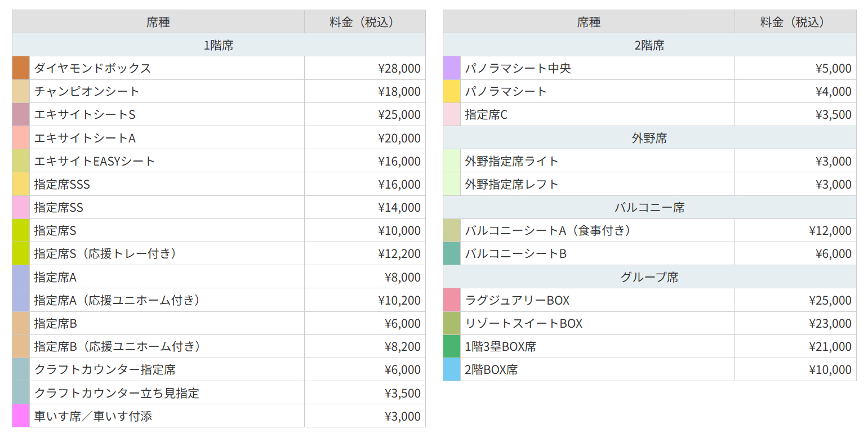Select the purple パノラマシート中央 swatch
Viewport: 868px width, 433px height.
452,68
